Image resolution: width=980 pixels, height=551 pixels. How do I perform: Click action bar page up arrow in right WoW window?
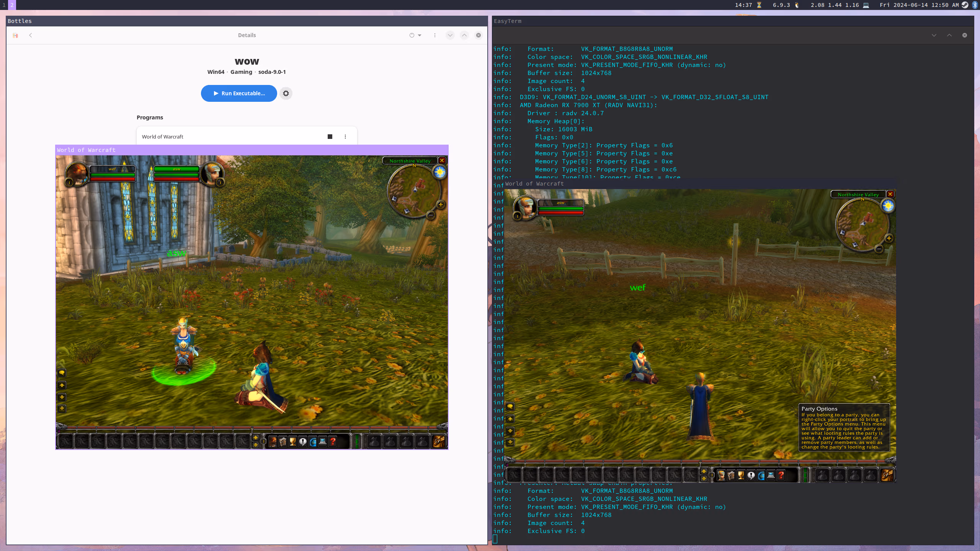[704, 471]
